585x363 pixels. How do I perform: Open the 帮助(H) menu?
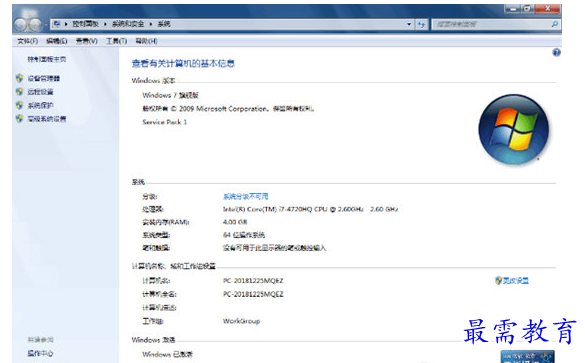tap(146, 41)
